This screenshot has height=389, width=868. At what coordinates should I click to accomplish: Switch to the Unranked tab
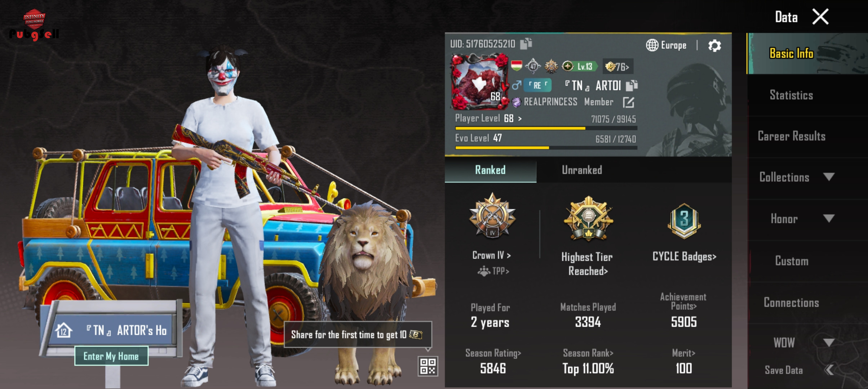coord(582,170)
